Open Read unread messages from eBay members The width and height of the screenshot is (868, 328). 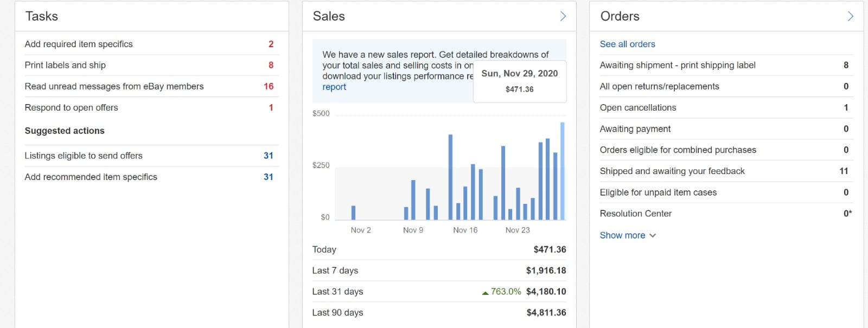click(114, 86)
